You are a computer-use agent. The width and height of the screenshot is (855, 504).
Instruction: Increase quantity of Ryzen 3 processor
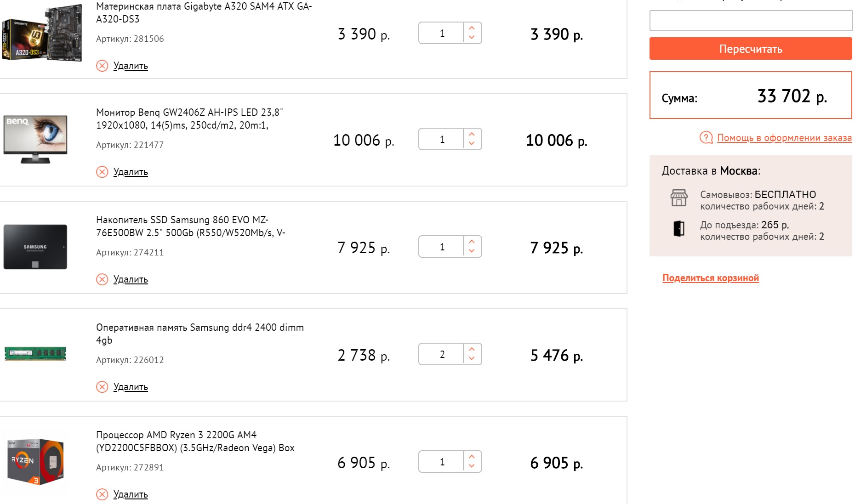(x=472, y=457)
